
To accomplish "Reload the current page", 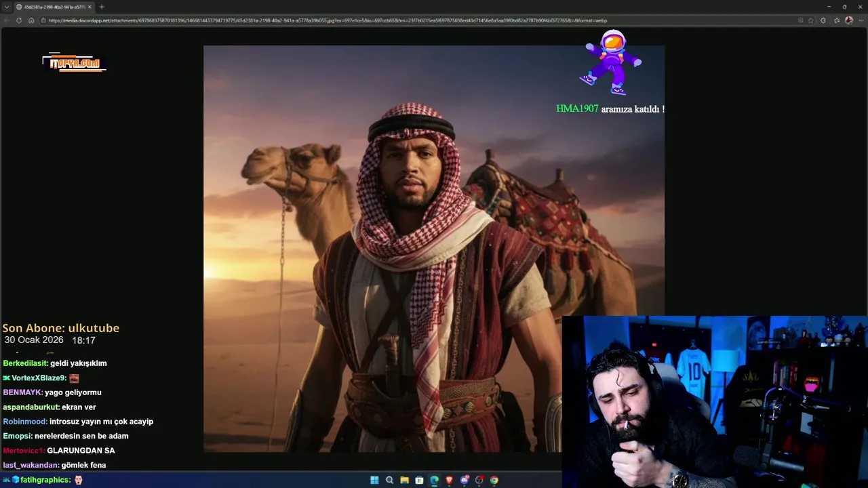I will (19, 20).
